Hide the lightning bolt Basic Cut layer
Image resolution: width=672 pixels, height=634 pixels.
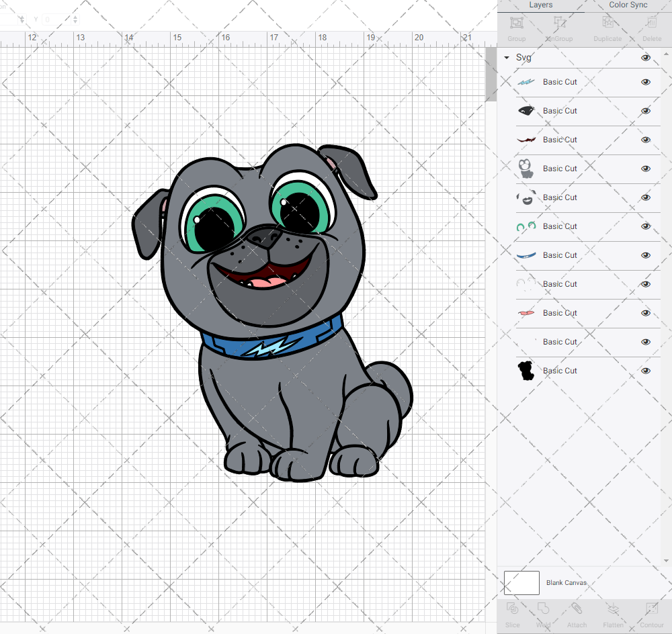tap(646, 82)
